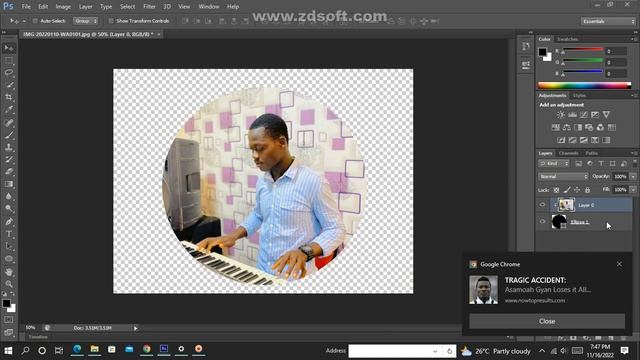The image size is (640, 360).
Task: Toggle layer filtering switch on or off
Action: pos(635,163)
